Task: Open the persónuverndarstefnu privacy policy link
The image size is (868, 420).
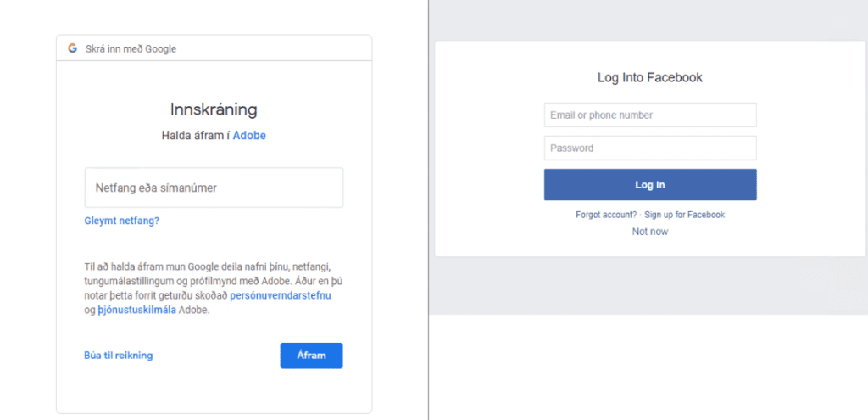Action: [x=281, y=295]
